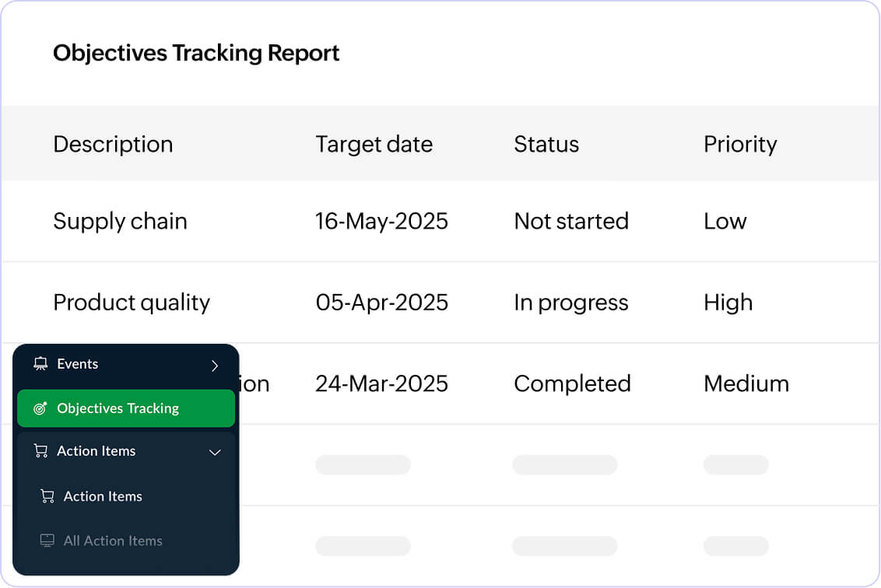Open the Product quality objective row
Viewport: 881px width, 588px height.
tap(132, 302)
